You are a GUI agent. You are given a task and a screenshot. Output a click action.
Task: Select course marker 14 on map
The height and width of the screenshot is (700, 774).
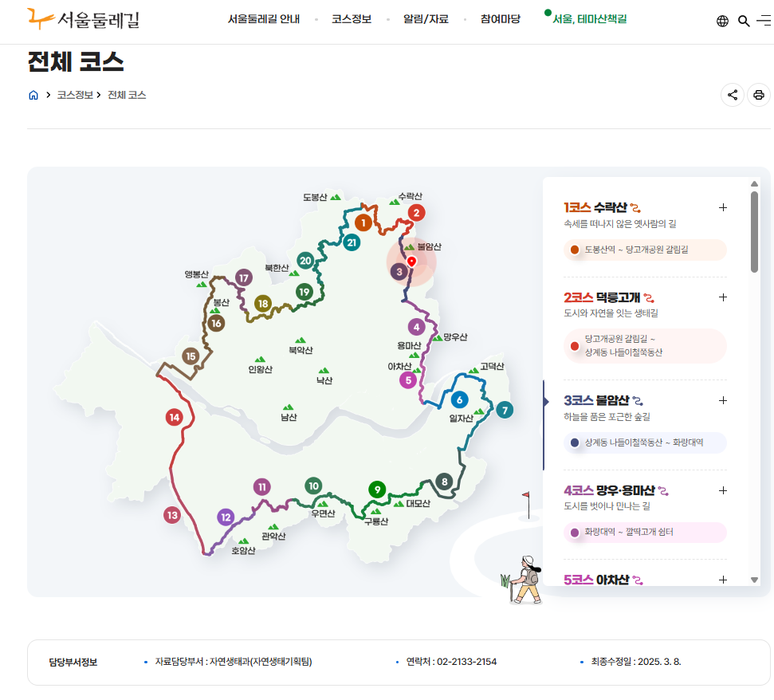[175, 418]
